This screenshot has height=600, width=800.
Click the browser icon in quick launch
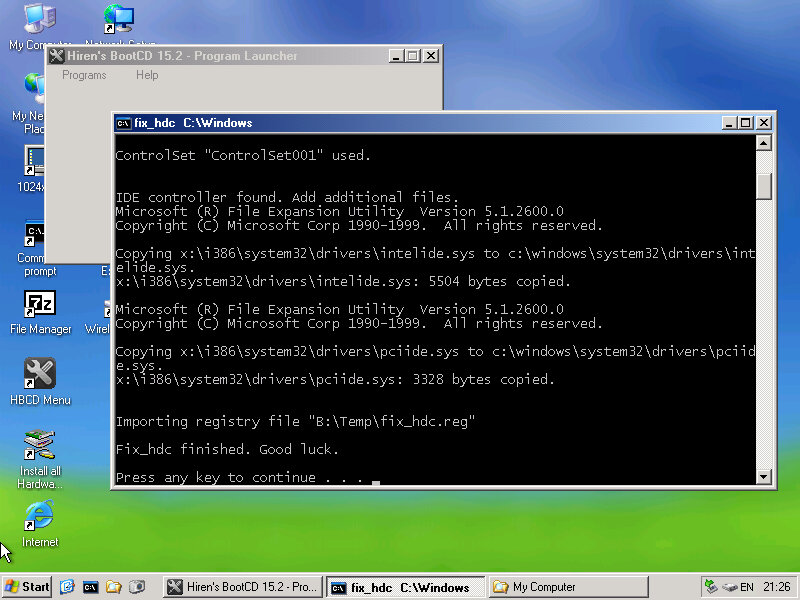pyautogui.click(x=68, y=587)
